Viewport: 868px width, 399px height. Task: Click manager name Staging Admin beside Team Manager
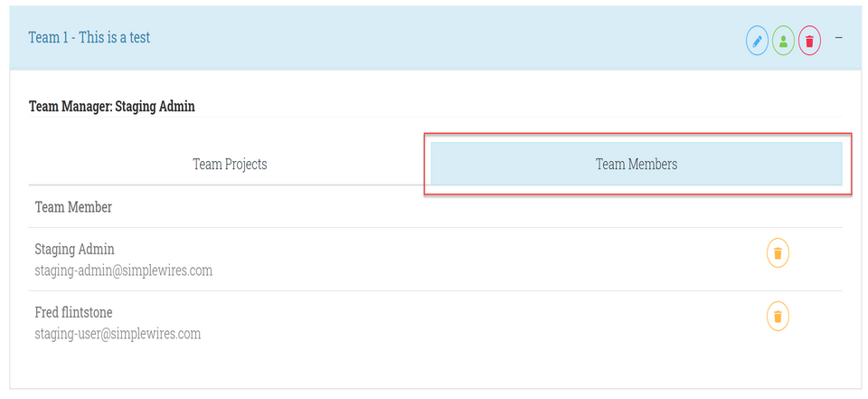[155, 107]
